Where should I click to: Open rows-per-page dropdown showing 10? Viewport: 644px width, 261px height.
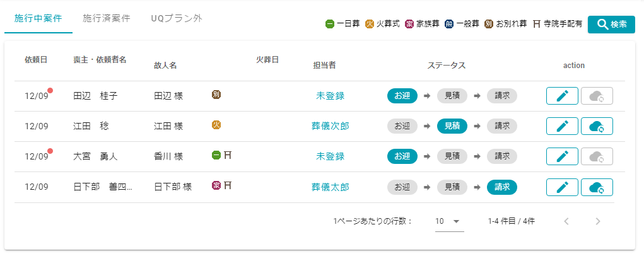coord(449,221)
